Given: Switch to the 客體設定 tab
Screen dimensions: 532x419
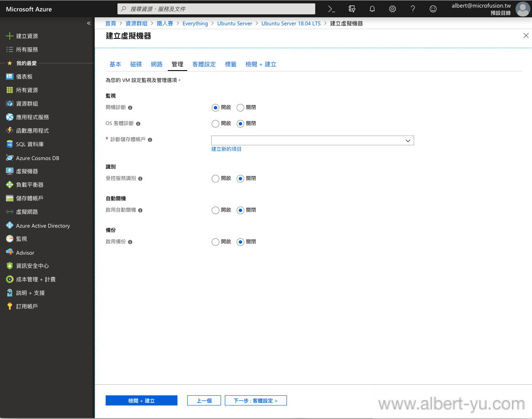Looking at the screenshot, I should tap(204, 64).
